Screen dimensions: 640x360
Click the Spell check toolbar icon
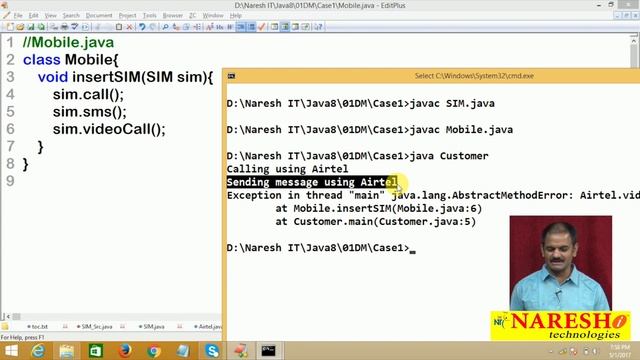click(x=74, y=27)
